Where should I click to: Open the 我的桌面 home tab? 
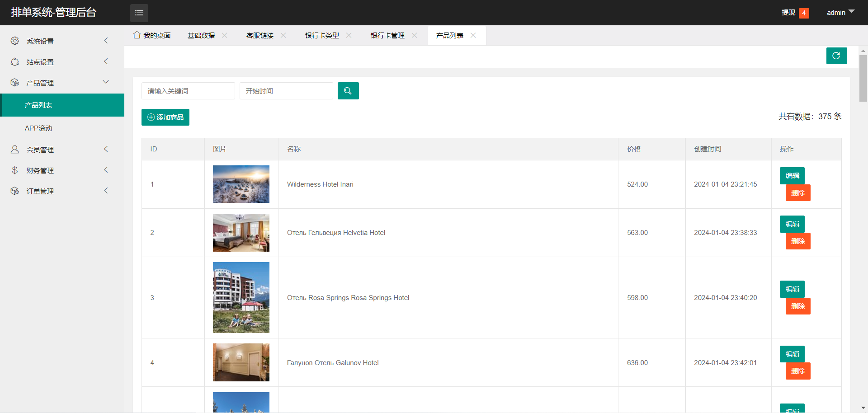[x=152, y=35]
